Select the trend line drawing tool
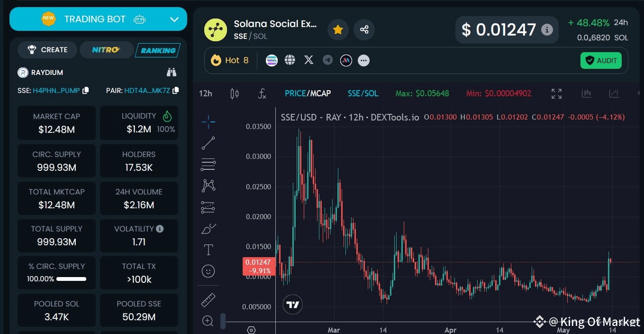 [208, 143]
